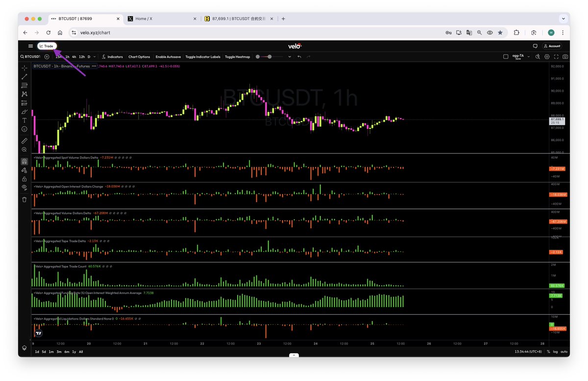
Task: Switch to the 15m timeframe
Action: pyautogui.click(x=58, y=57)
